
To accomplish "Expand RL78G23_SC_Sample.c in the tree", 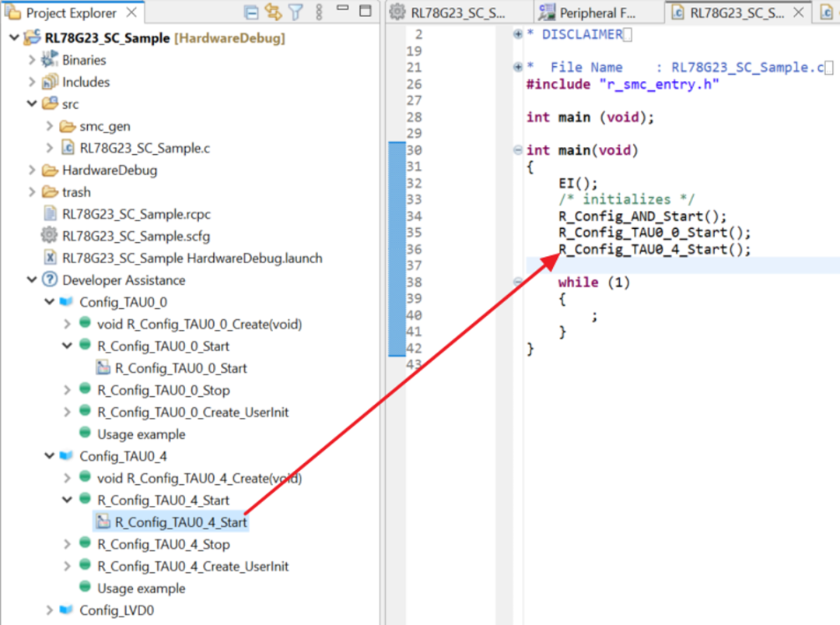I will tap(49, 148).
